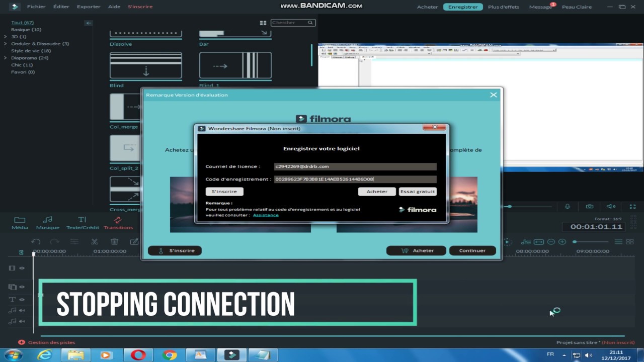Click zoom to fit timeline icon
This screenshot has height=362, width=644.
[538, 242]
